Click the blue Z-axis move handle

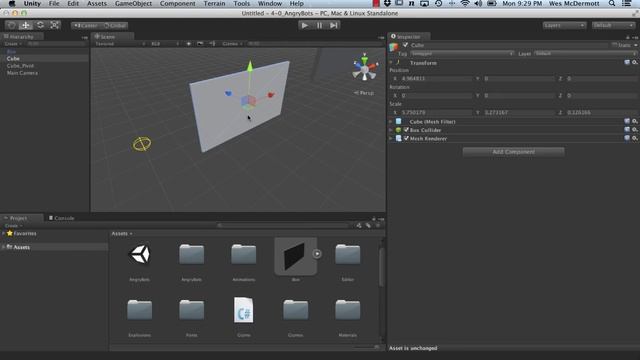pos(228,93)
